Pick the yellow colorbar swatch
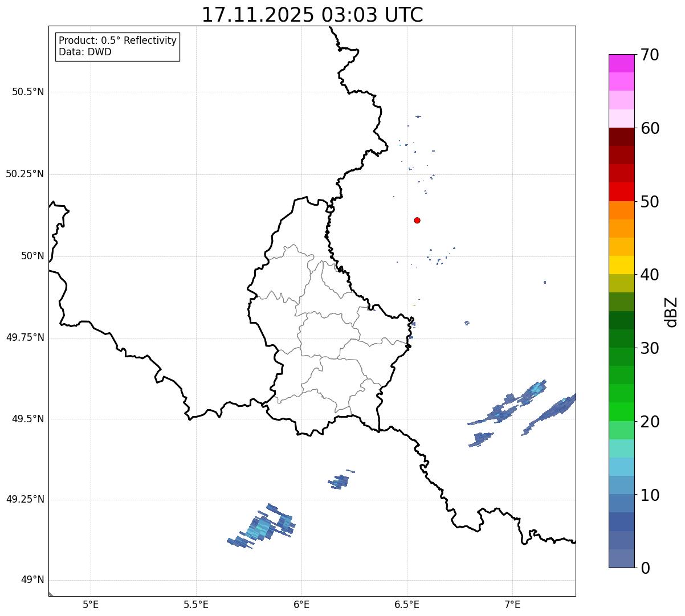 [621, 265]
